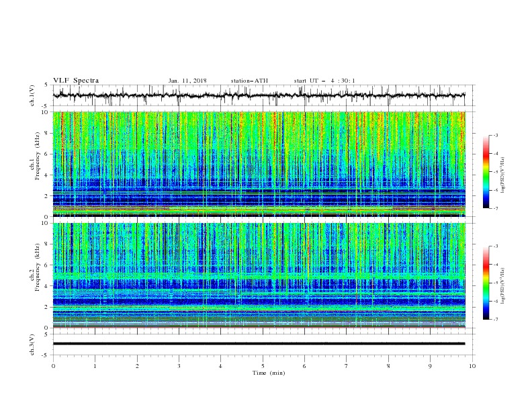The height and width of the screenshot is (411, 532).
Task: Select the "start UT = 4 :30: 1" text
Action: (324, 81)
